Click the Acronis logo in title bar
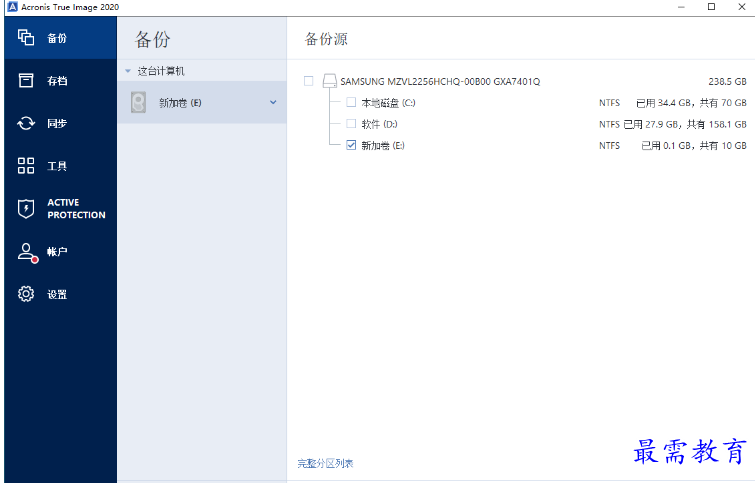 coord(13,7)
